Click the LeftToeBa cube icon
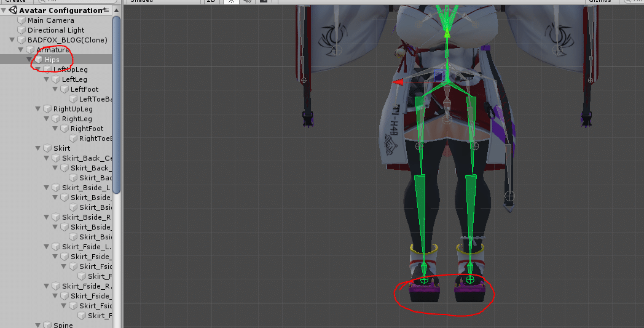Viewport: 644px width, 328px height. pos(73,99)
